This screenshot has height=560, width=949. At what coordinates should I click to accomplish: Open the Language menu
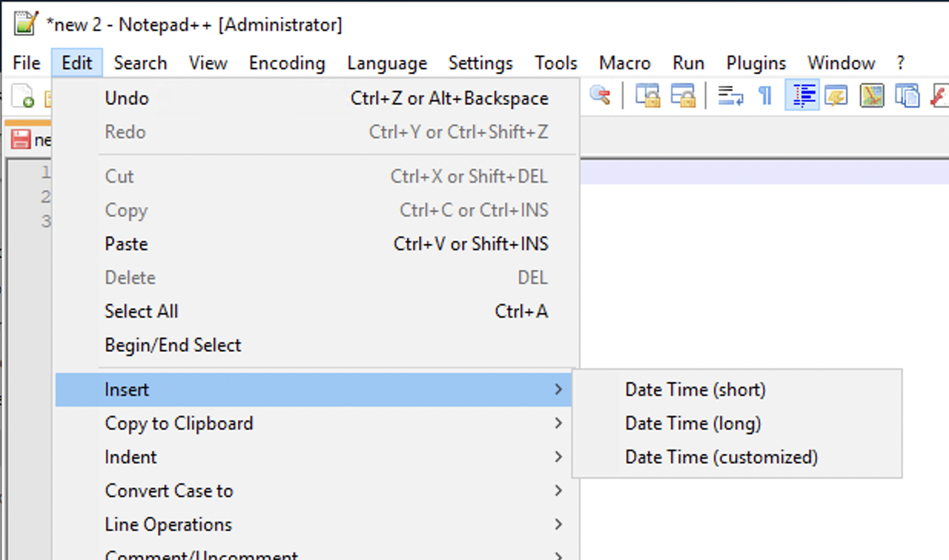pos(387,63)
